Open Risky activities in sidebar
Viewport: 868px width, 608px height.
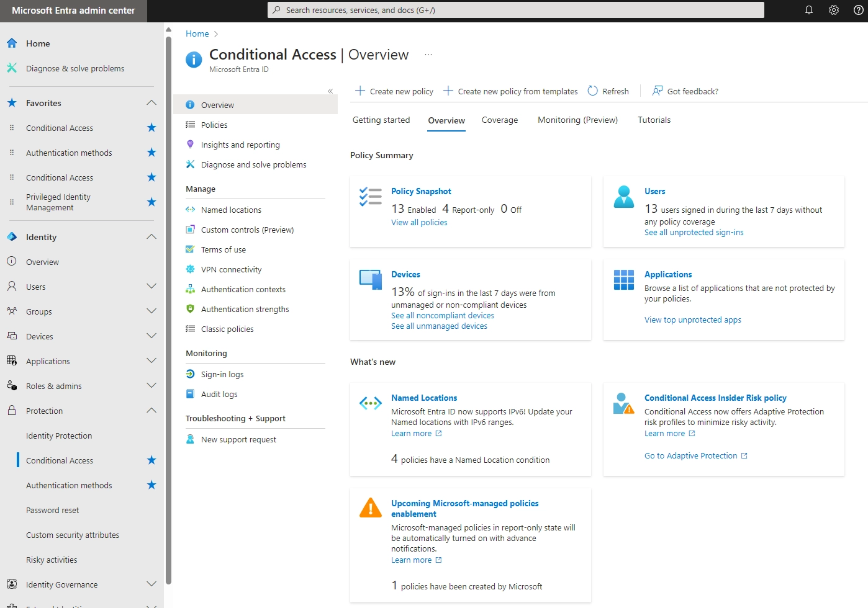52,560
